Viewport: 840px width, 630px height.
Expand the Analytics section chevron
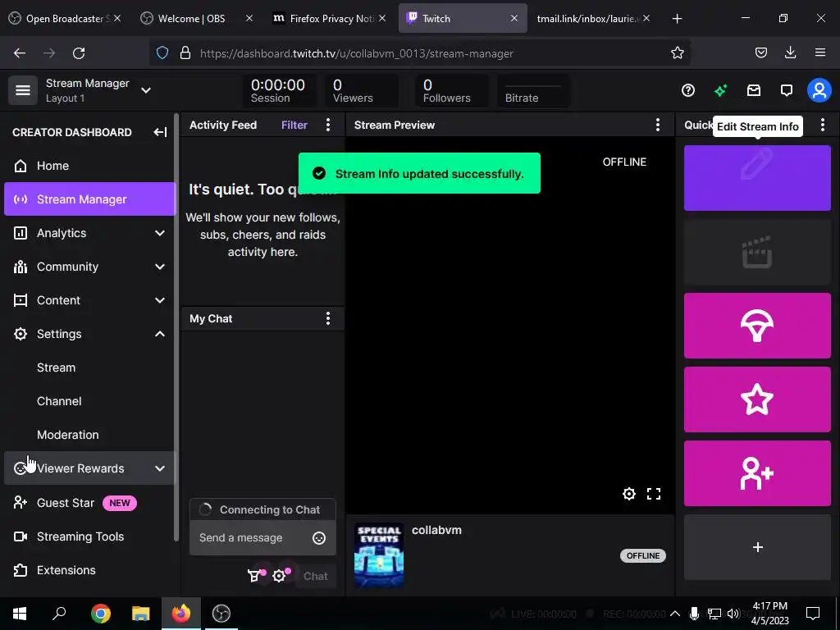tap(160, 233)
